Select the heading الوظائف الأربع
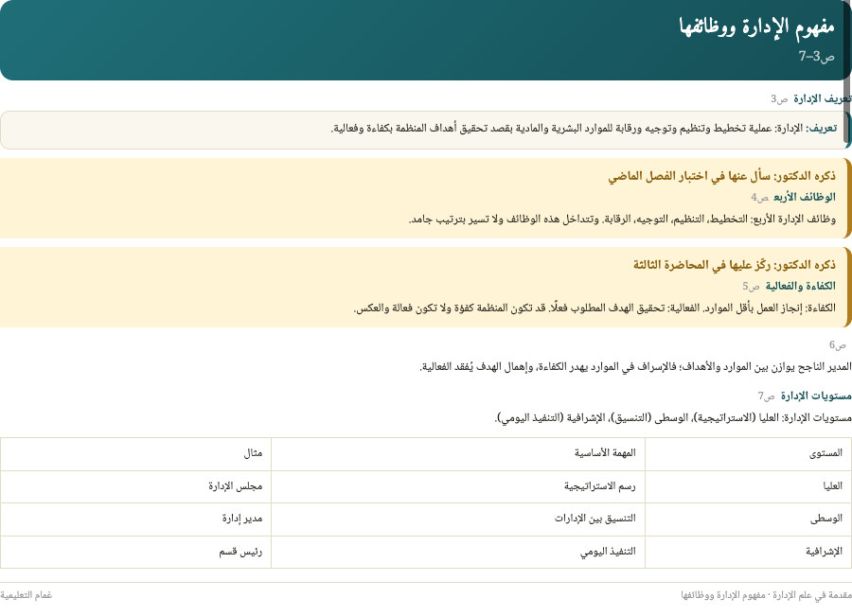The width and height of the screenshot is (852, 616). (x=804, y=197)
